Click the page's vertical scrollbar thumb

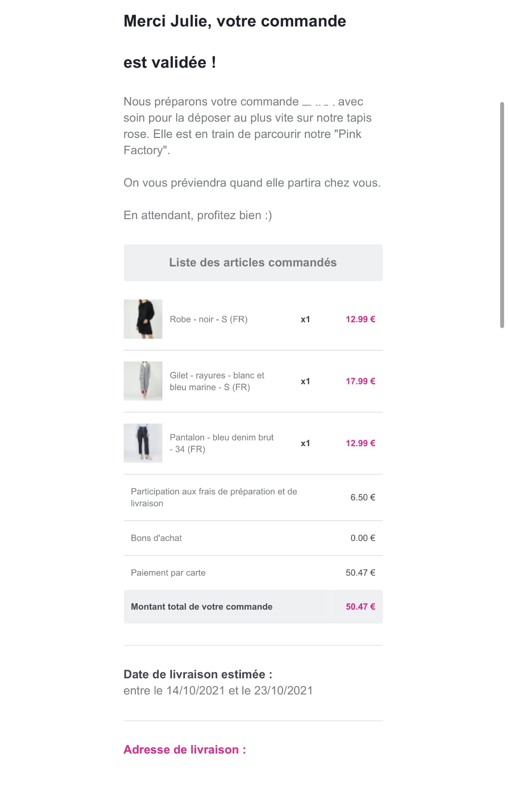502,215
